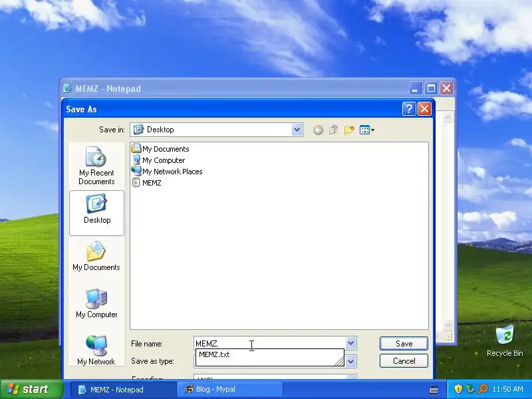The image size is (532, 399).
Task: Go up one folder level icon
Action: 334,130
